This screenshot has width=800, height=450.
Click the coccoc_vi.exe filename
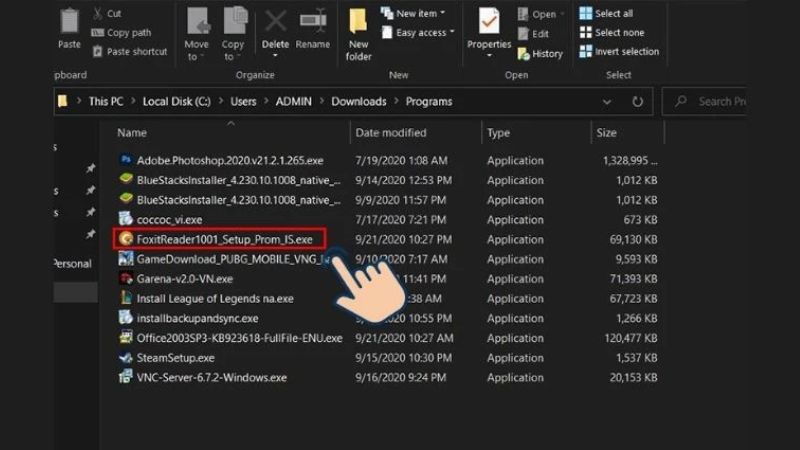click(x=169, y=220)
